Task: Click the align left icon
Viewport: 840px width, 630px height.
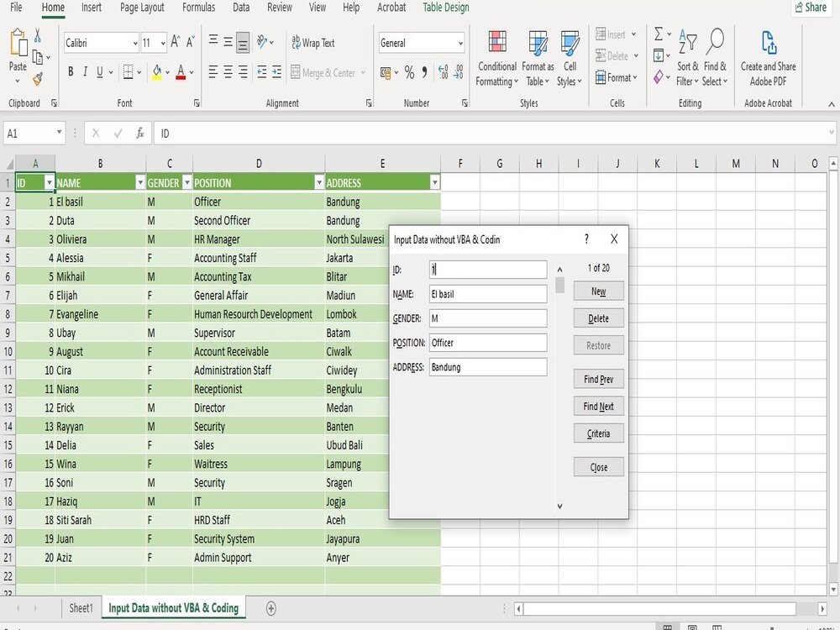Action: click(213, 71)
